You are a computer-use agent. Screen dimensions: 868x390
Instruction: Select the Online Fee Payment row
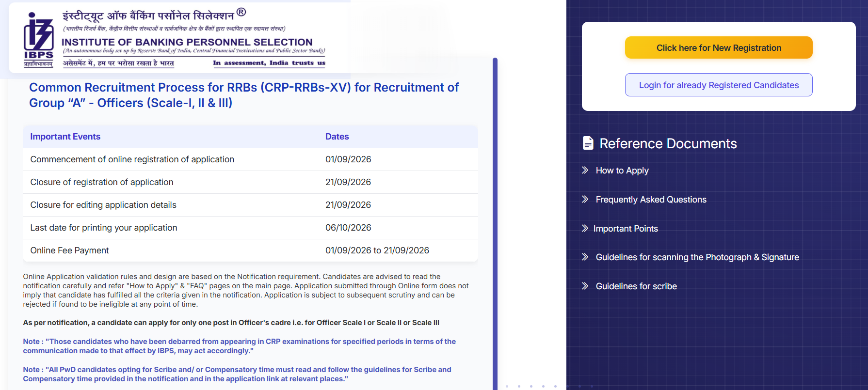250,250
